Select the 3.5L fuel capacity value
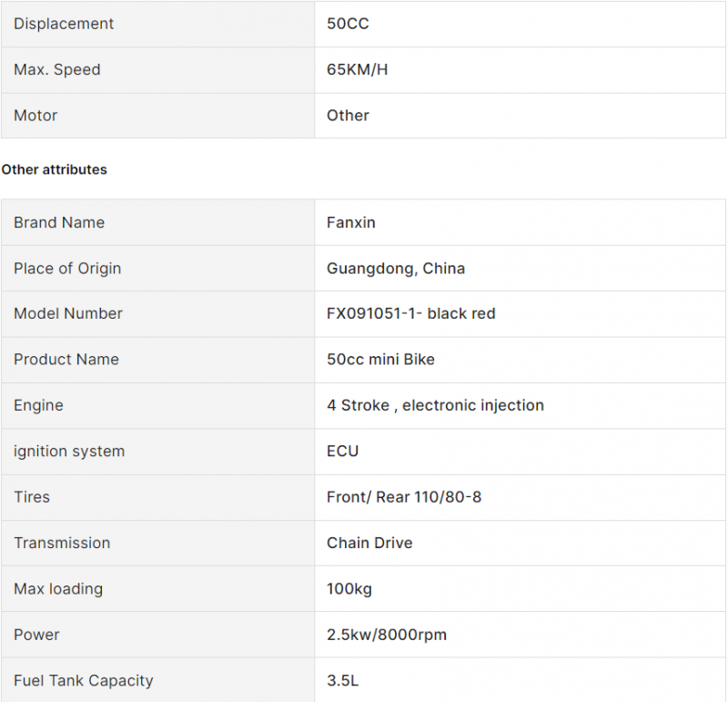The height and width of the screenshot is (702, 728). (x=343, y=681)
